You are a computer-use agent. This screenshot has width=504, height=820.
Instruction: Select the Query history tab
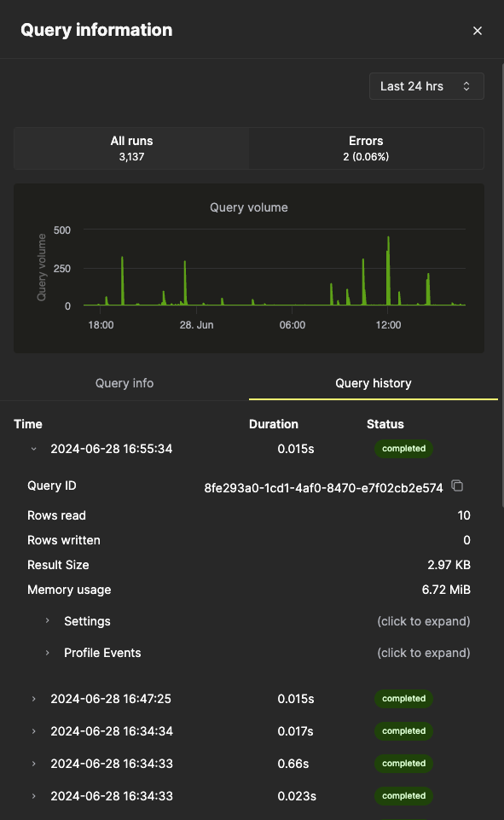coord(373,383)
